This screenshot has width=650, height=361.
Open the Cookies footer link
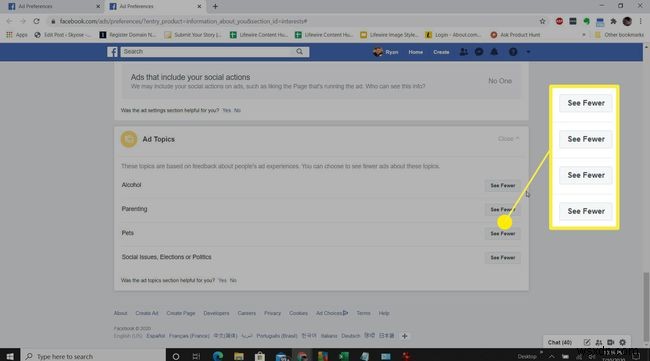click(x=298, y=313)
